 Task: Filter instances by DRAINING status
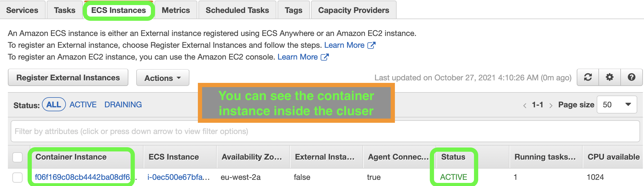[123, 104]
